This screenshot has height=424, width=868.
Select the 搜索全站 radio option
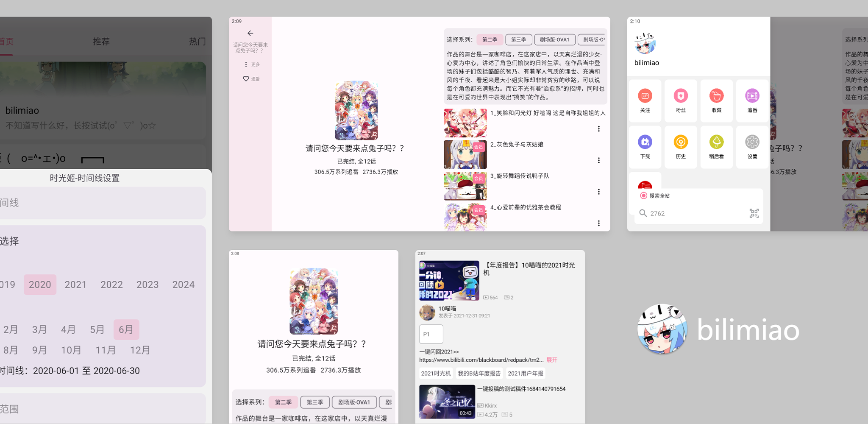click(643, 195)
